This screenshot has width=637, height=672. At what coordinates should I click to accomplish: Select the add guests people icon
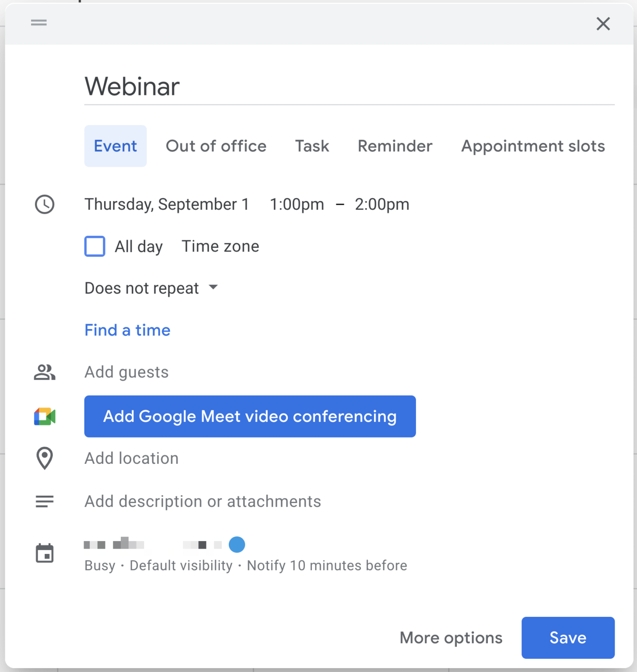[44, 372]
